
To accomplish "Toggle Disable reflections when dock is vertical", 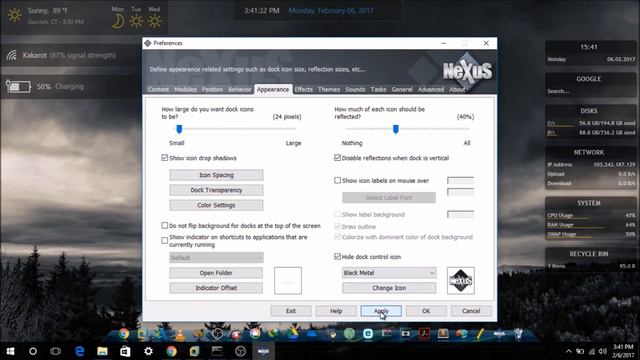I will tap(337, 158).
